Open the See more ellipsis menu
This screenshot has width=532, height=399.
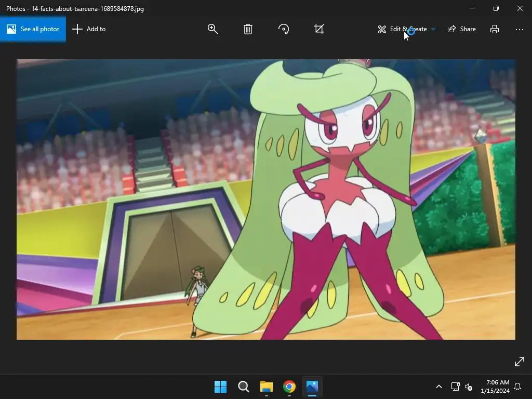click(x=520, y=30)
